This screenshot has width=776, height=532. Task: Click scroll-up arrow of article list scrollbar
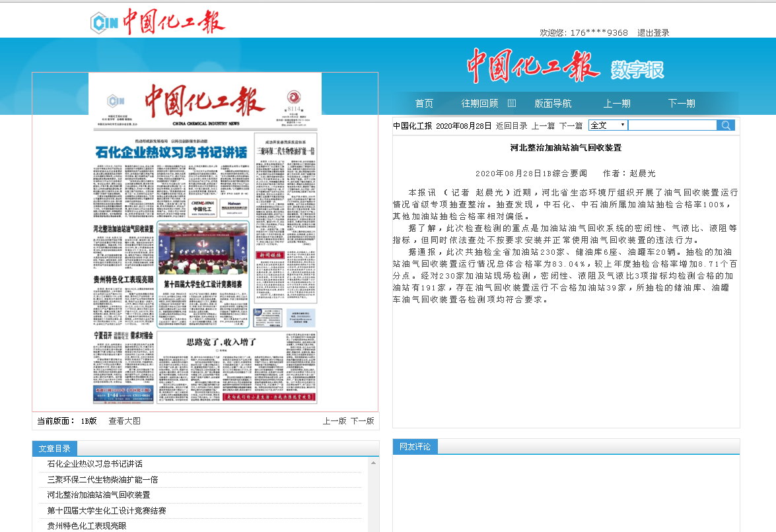(374, 463)
